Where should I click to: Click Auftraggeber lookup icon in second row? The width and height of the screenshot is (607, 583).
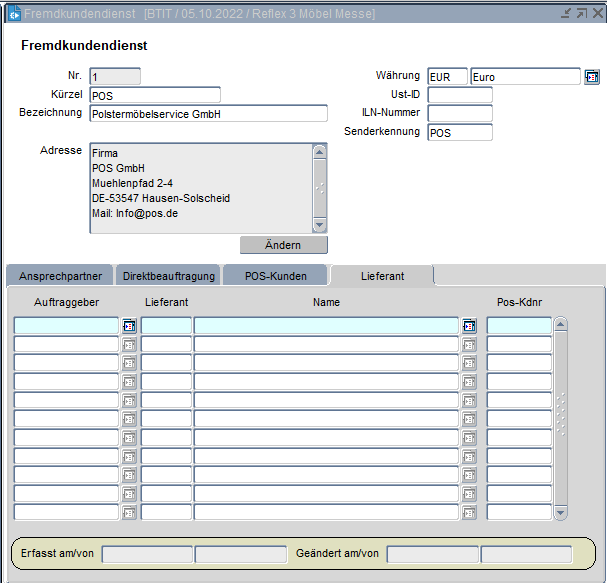pyautogui.click(x=129, y=344)
